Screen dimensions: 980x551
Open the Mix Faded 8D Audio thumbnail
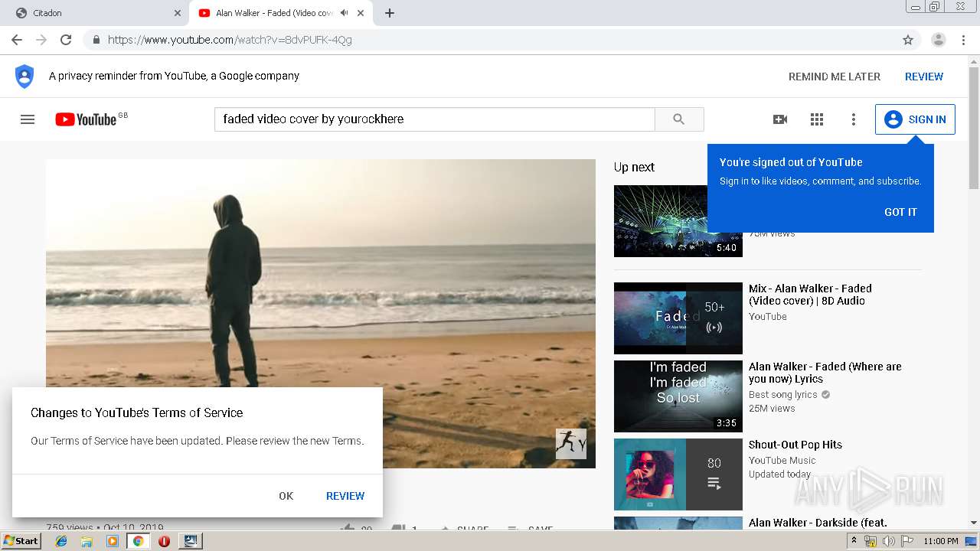click(678, 318)
